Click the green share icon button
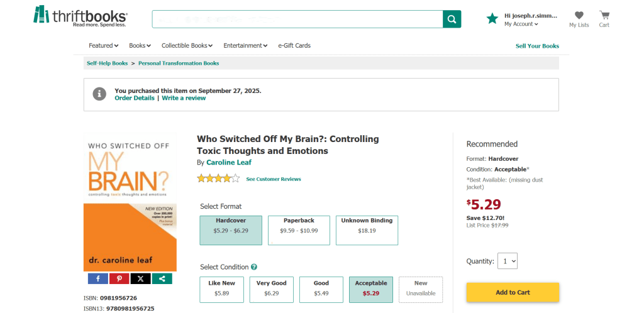Screen dimensions: 644x313 tap(162, 278)
